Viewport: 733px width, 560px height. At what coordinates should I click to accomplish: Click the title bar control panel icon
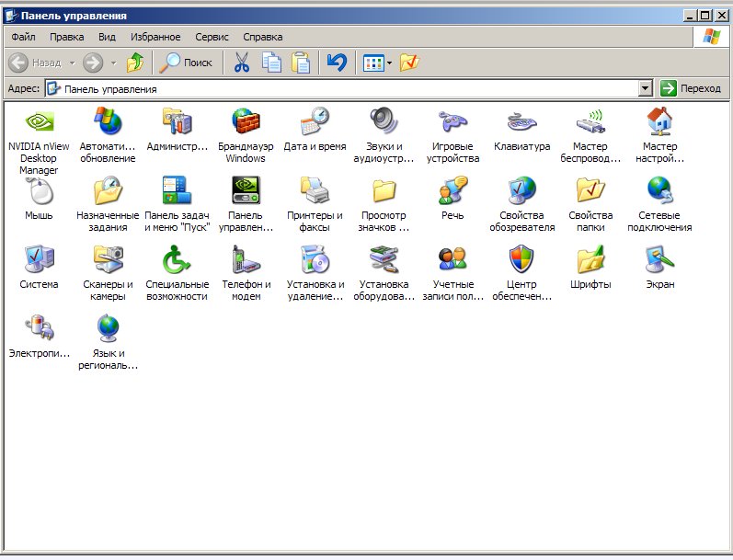coord(11,16)
